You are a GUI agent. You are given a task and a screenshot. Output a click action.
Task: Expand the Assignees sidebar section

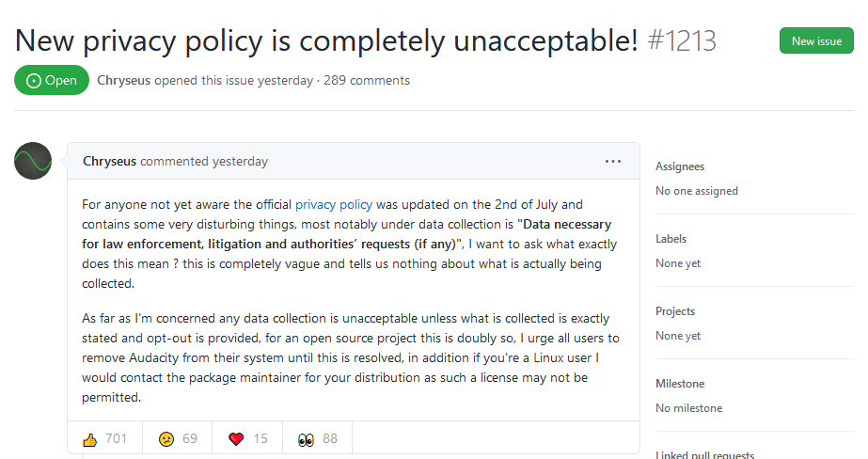[x=680, y=166]
